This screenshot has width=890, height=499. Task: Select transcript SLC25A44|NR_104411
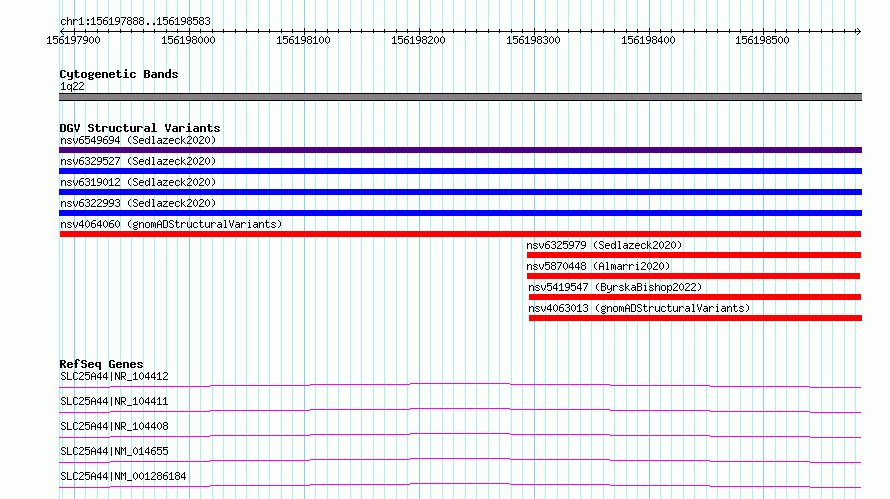(x=114, y=401)
